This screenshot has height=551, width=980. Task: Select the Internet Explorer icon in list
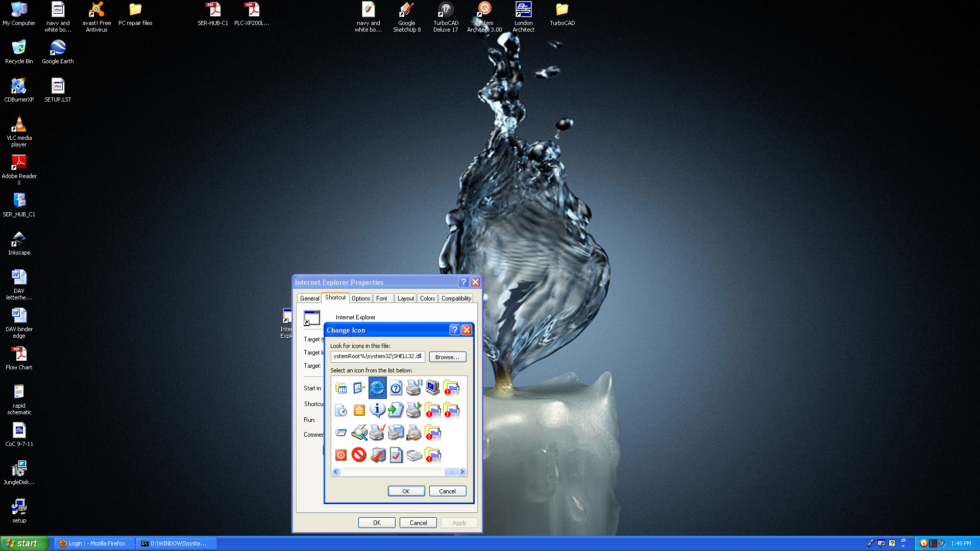[377, 388]
